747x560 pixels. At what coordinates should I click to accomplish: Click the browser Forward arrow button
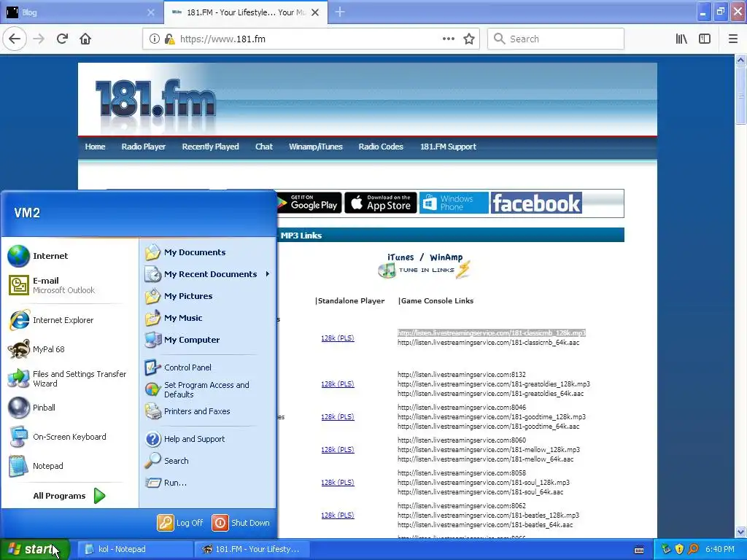39,39
